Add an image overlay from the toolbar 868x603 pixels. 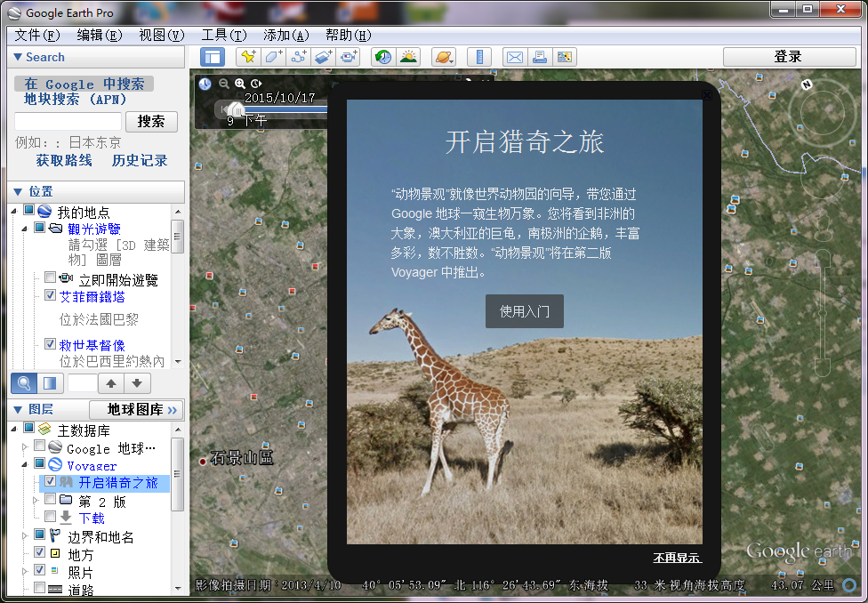coord(324,57)
